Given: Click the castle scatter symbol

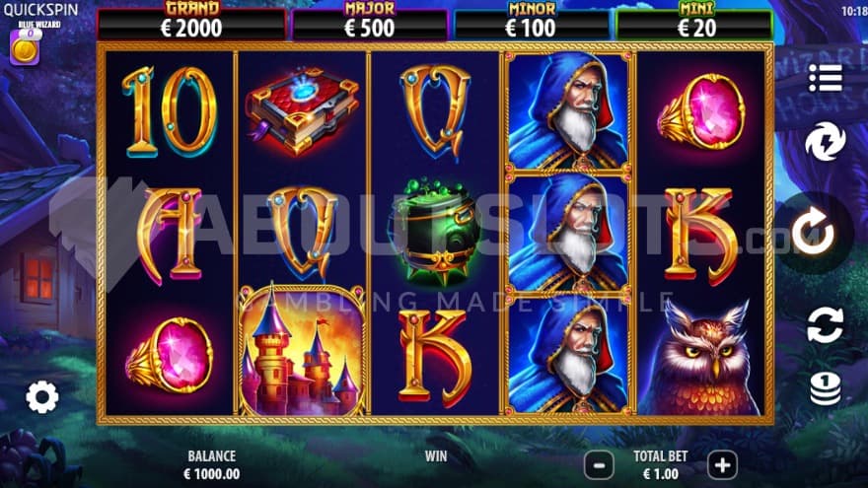Looking at the screenshot, I should [x=302, y=350].
